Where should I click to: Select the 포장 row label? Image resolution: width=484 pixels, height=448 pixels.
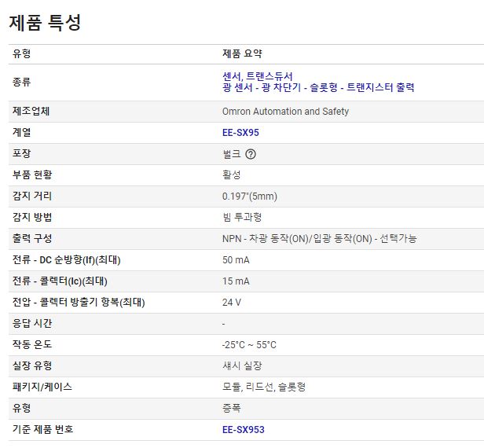22,153
